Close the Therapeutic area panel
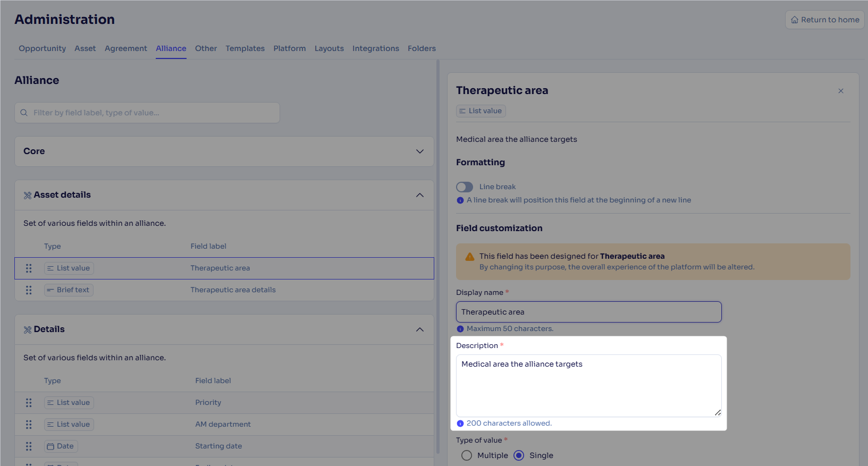Screen dimensions: 868x466 (x=841, y=91)
